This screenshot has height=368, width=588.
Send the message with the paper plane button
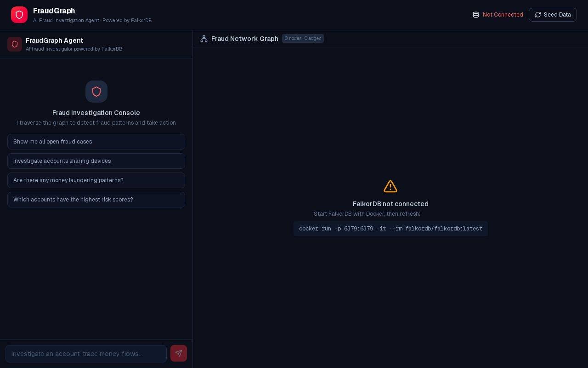(179, 353)
